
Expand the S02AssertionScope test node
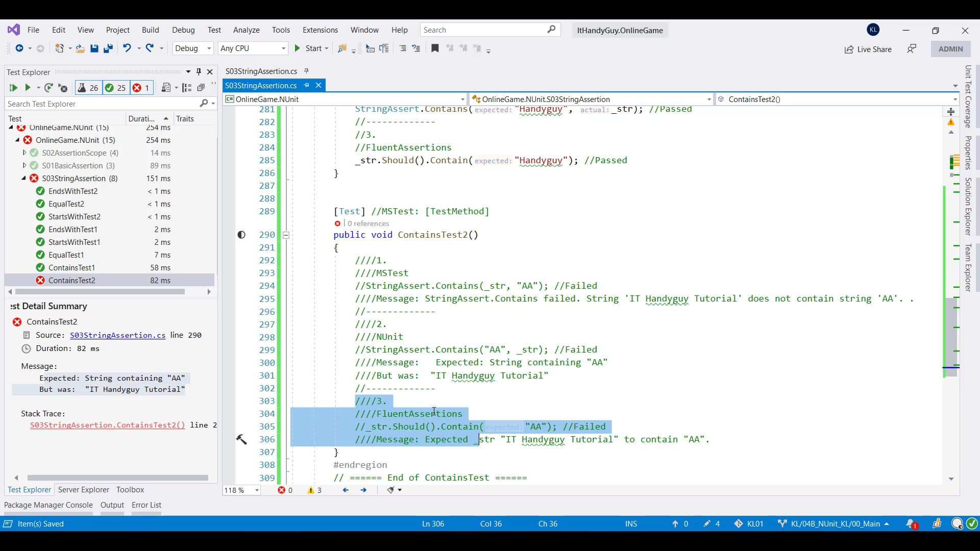(24, 153)
